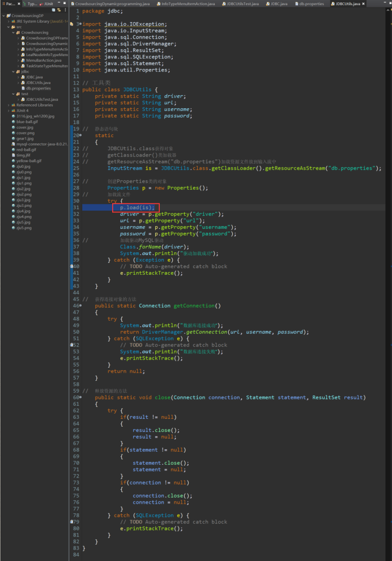The image size is (392, 561).
Task: Click the warning marker beside line 3 imports
Action: pos(71,24)
